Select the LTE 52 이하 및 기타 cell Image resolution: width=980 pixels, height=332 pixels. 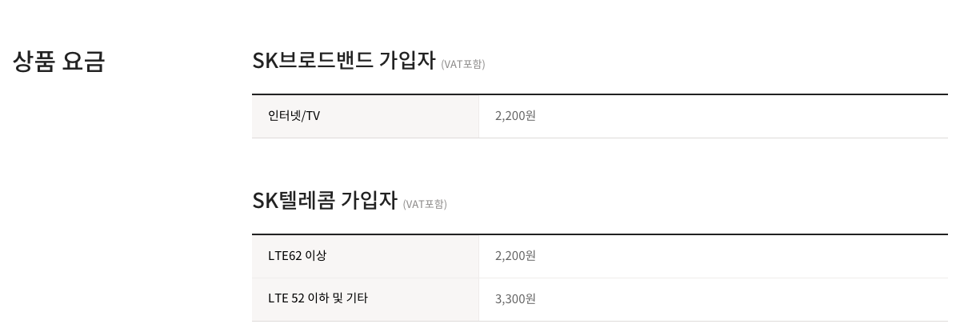(365, 299)
